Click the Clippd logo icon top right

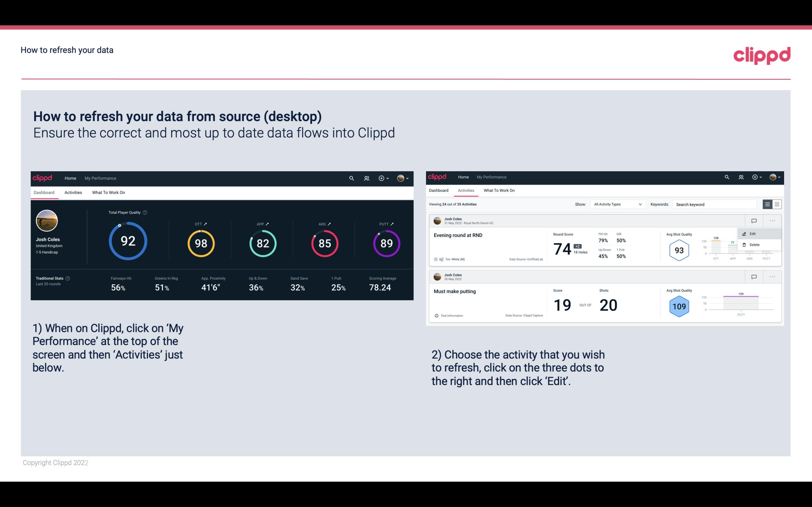[x=762, y=55]
